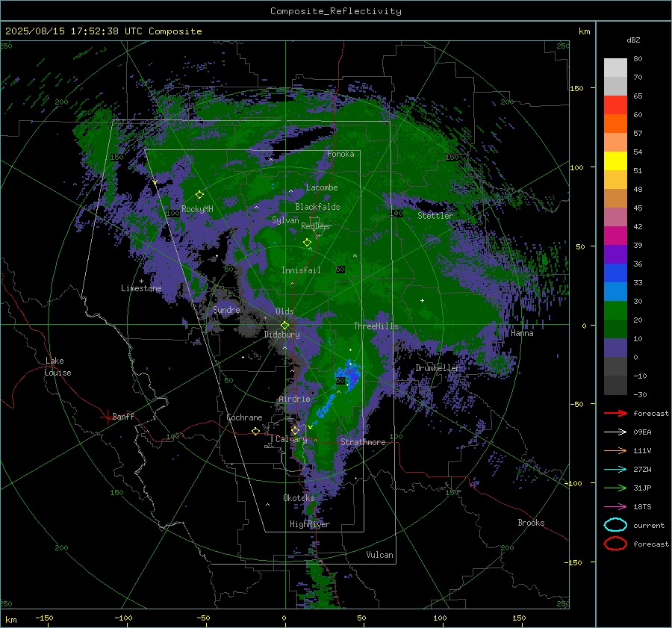Click the Airdrie city label
This screenshot has height=628, width=672.
tap(294, 399)
